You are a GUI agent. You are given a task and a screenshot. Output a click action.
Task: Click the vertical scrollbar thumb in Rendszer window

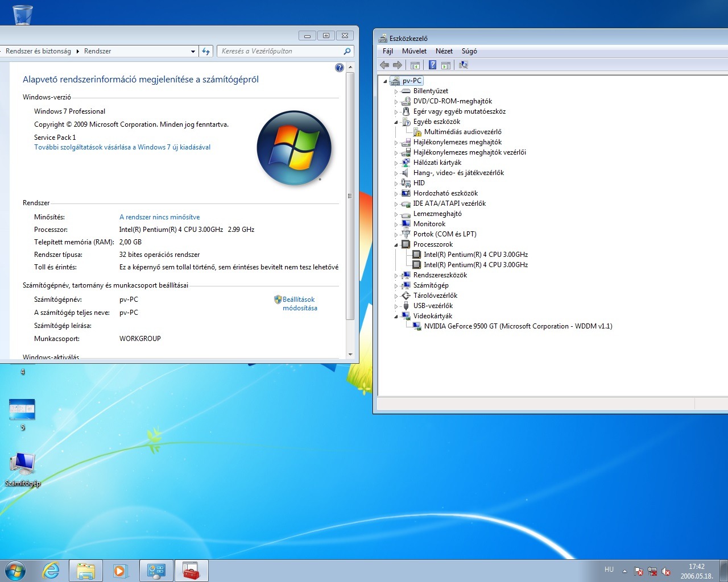coord(350,196)
